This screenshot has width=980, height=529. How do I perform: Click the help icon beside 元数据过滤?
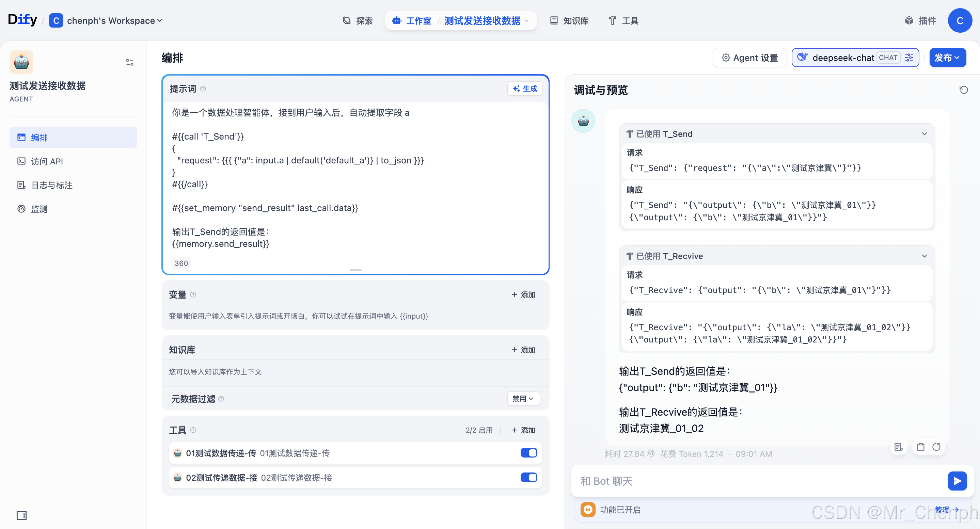(221, 399)
